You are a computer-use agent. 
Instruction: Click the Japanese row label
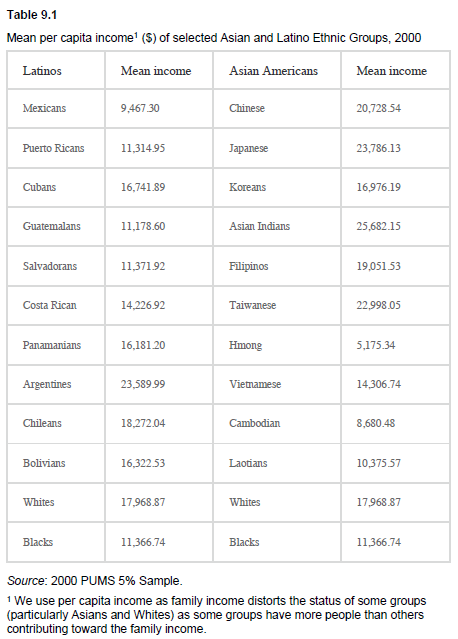(248, 148)
